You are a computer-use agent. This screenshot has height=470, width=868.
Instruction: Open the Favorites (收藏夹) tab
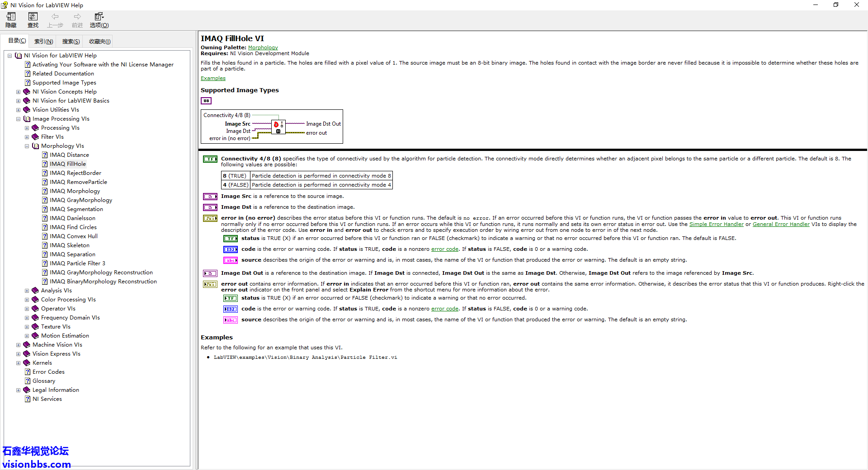pos(99,42)
